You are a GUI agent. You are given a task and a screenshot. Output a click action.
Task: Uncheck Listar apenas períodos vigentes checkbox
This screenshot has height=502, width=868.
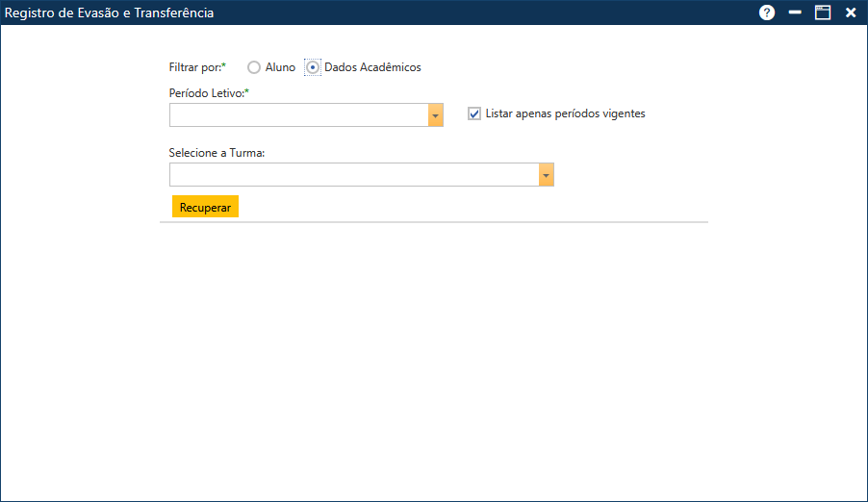(474, 113)
